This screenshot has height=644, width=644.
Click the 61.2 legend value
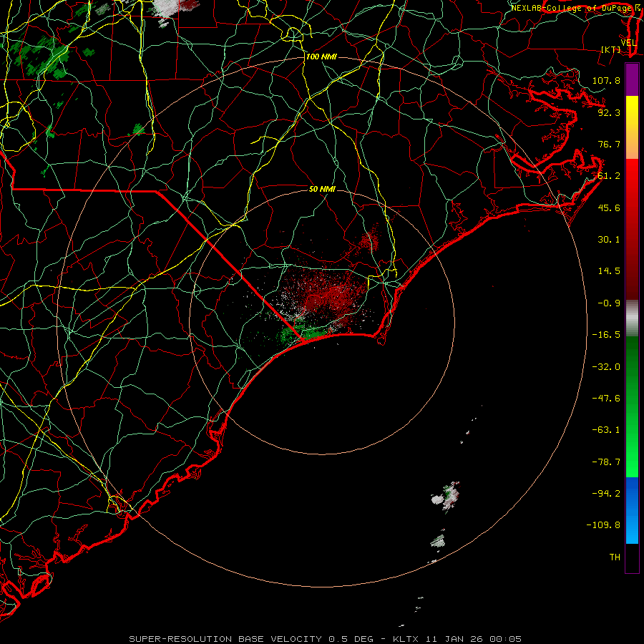[609, 176]
